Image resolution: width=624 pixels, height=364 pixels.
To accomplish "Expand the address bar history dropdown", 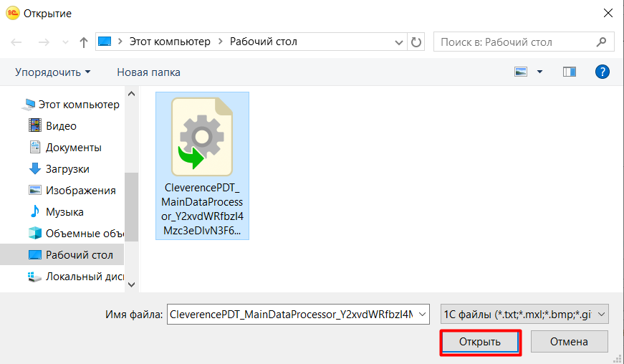I will (399, 42).
